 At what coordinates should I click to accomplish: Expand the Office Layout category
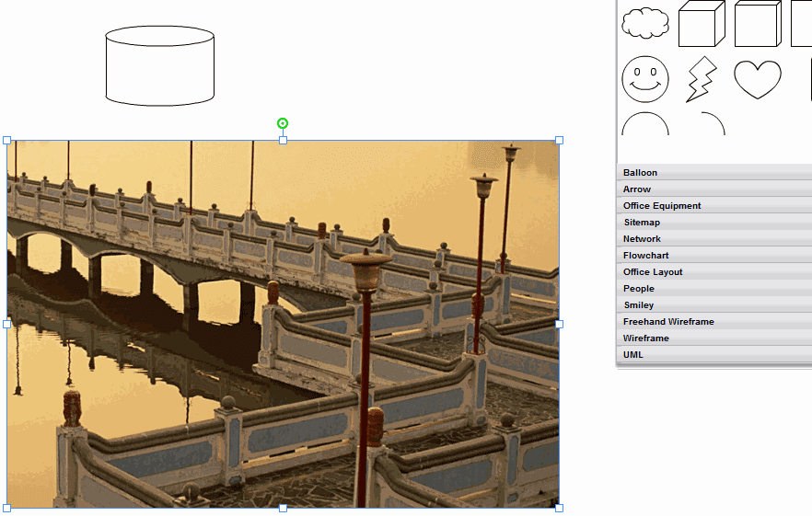714,271
